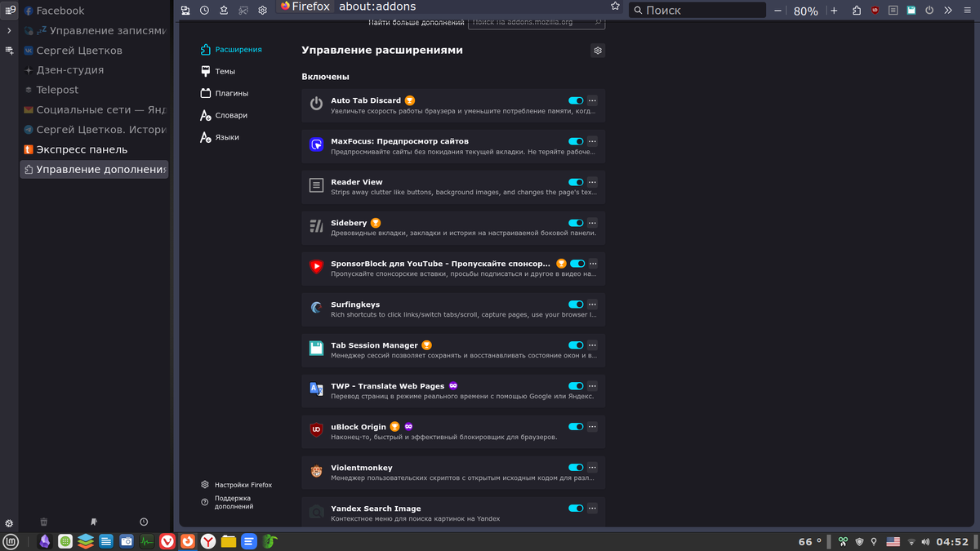Click the settings gear icon in the browser toolbar
This screenshot has height=551, width=980.
tap(262, 11)
